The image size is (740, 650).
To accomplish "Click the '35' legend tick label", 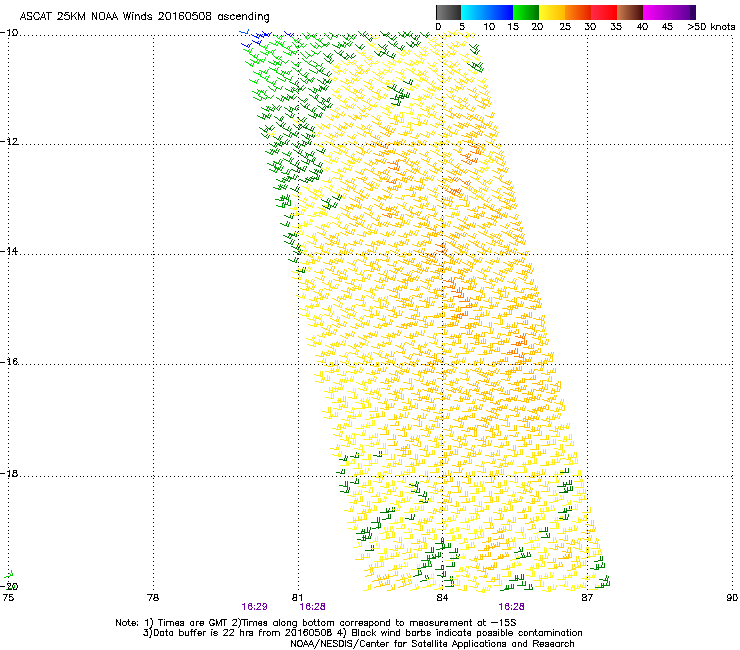I will point(616,27).
